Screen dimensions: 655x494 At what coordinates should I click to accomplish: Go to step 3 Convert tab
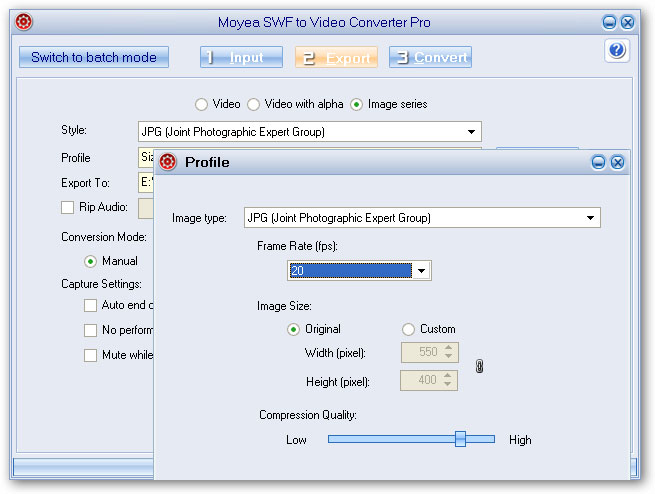point(430,57)
